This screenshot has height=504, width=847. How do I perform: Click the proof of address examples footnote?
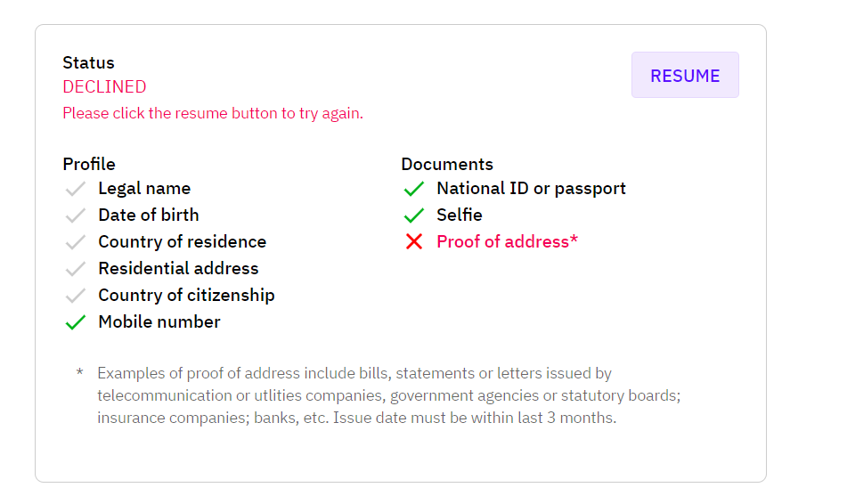click(x=389, y=395)
